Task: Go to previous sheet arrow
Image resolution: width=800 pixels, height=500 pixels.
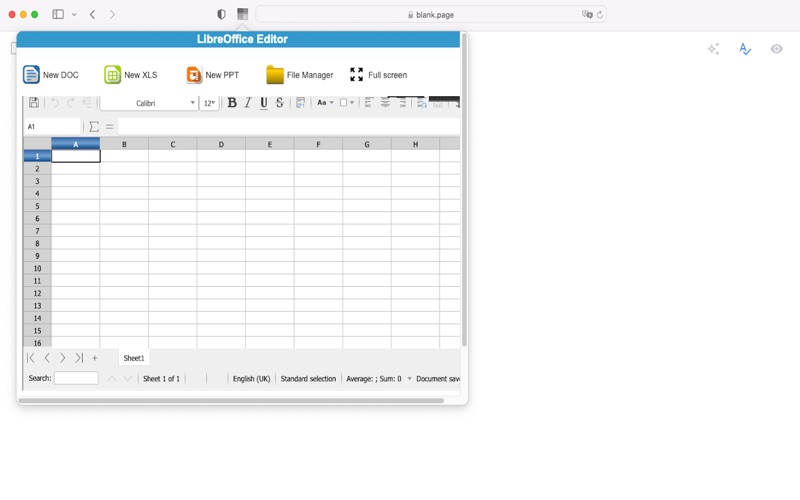Action: [x=47, y=358]
